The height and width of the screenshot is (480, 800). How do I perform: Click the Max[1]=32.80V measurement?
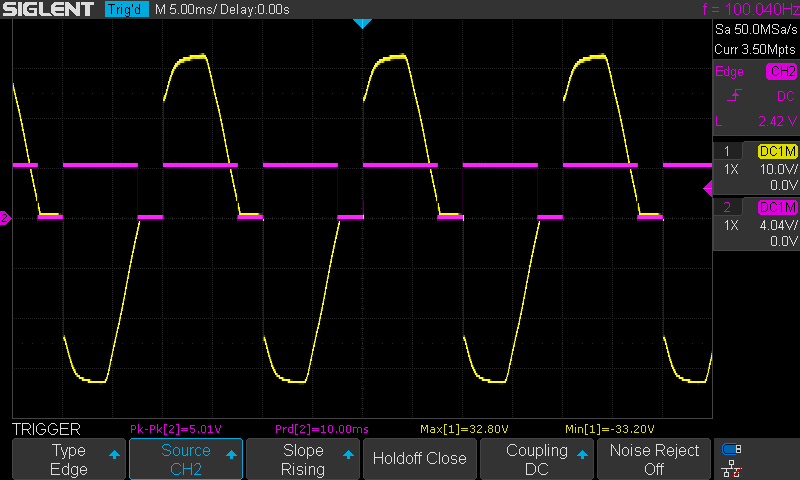tap(464, 429)
